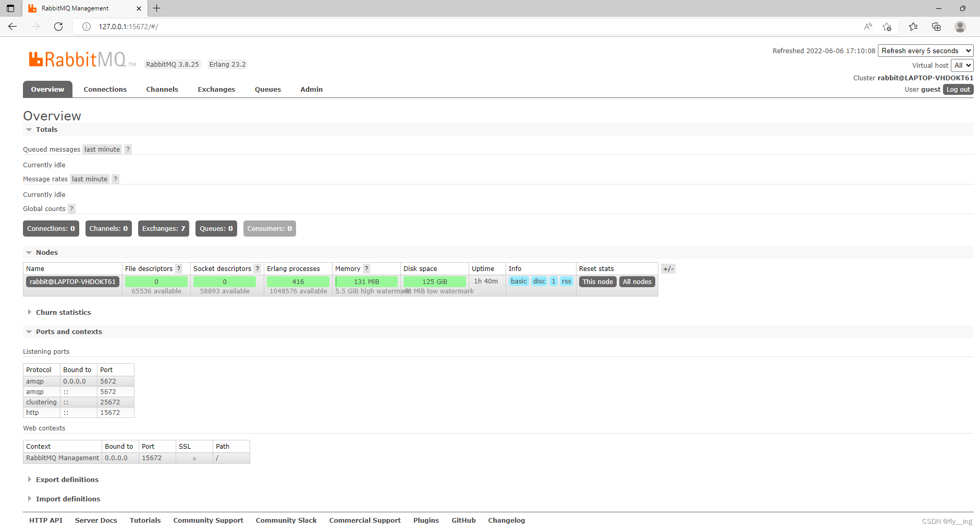Reset stats for This node
The height and width of the screenshot is (530, 980).
pos(597,282)
